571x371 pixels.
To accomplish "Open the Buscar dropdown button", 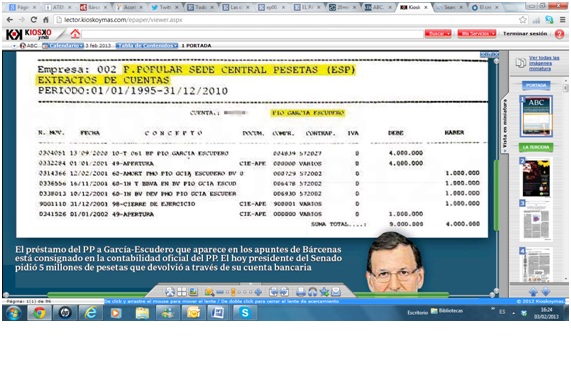I will point(438,33).
